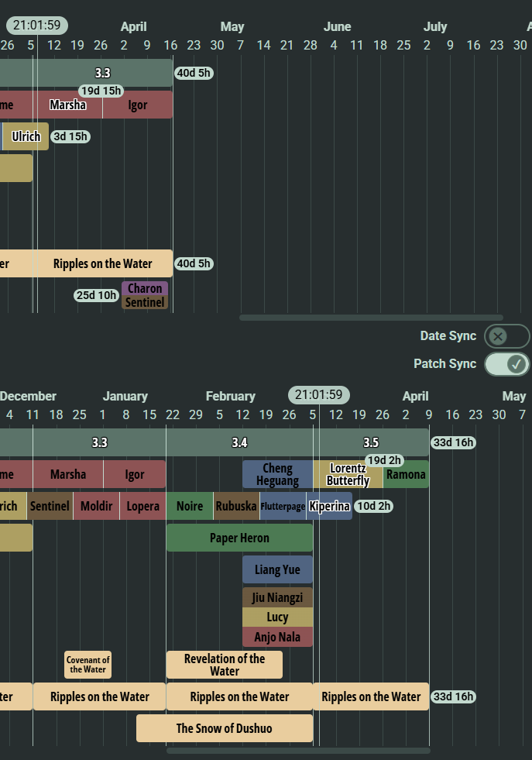
Task: Click the 3.3 patch bar in top timeline
Action: [x=86, y=73]
